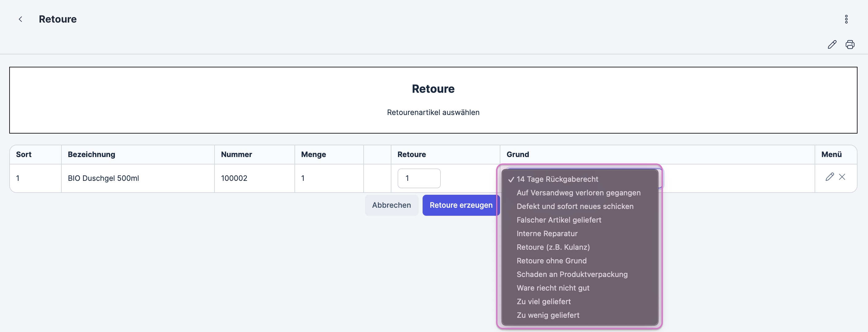Select '14 Tage Rückgaberecht' option
This screenshot has width=868, height=332.
click(x=557, y=179)
